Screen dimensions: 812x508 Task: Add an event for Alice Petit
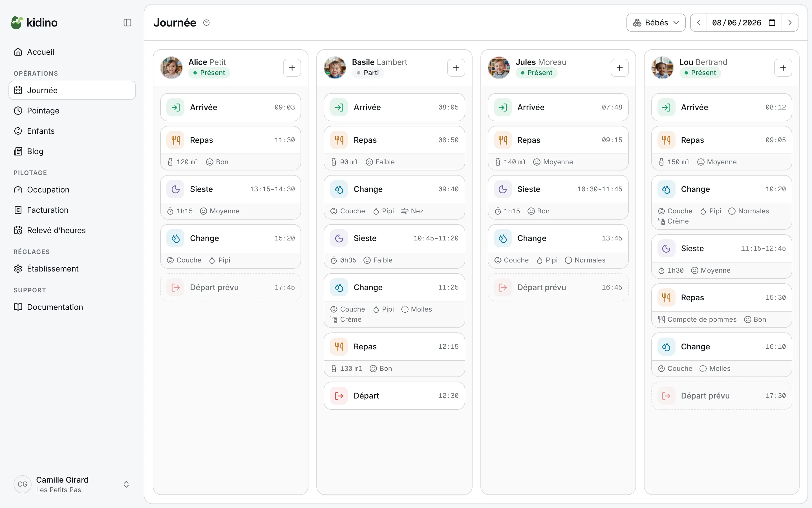pyautogui.click(x=292, y=68)
